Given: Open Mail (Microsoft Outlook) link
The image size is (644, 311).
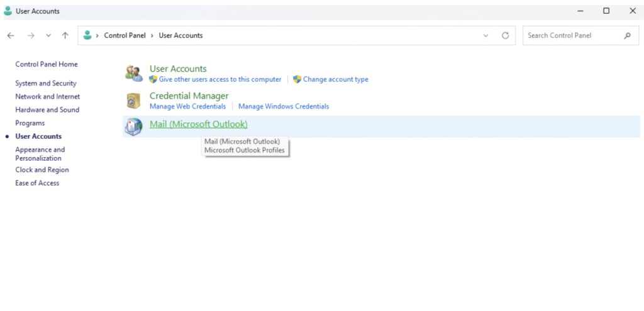Looking at the screenshot, I should pos(198,124).
